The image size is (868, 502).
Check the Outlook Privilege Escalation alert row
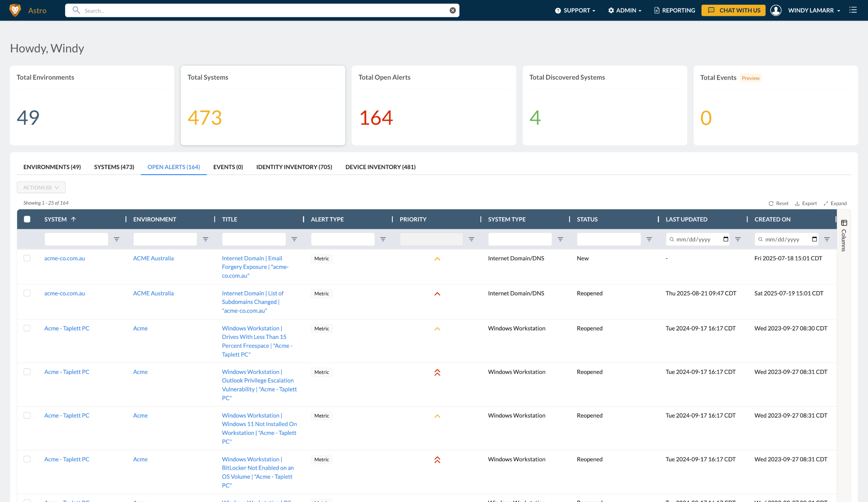(27, 372)
